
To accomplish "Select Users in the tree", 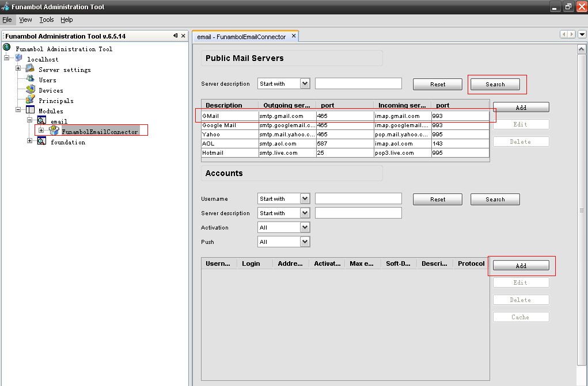I will 47,80.
